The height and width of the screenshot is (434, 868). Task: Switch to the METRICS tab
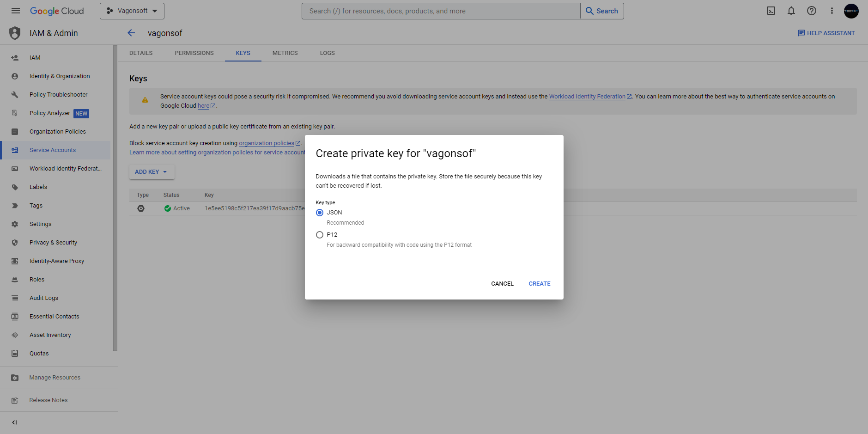[x=285, y=53]
